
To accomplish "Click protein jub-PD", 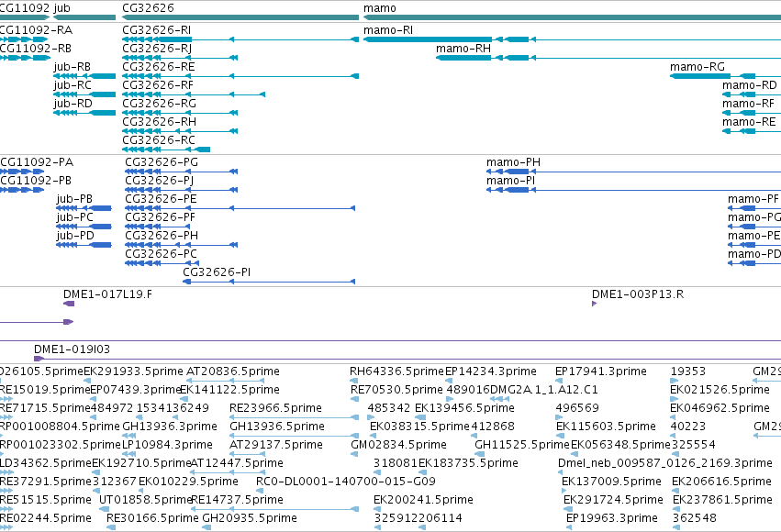I will coord(75,236).
